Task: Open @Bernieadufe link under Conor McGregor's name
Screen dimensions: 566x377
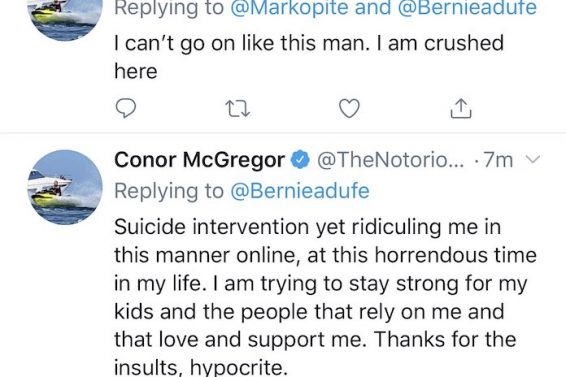Action: [300, 191]
